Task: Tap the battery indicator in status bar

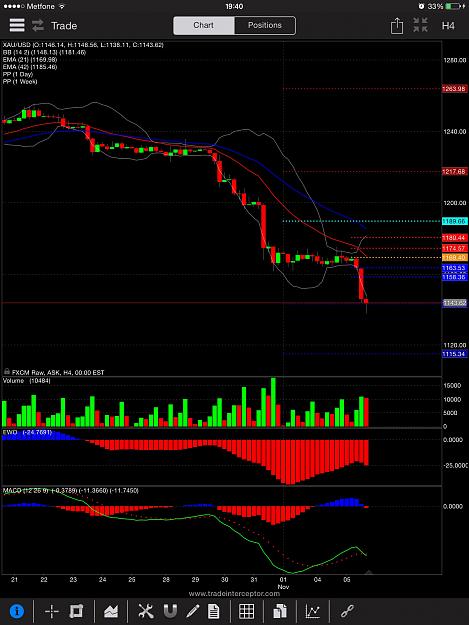Action: click(x=455, y=6)
